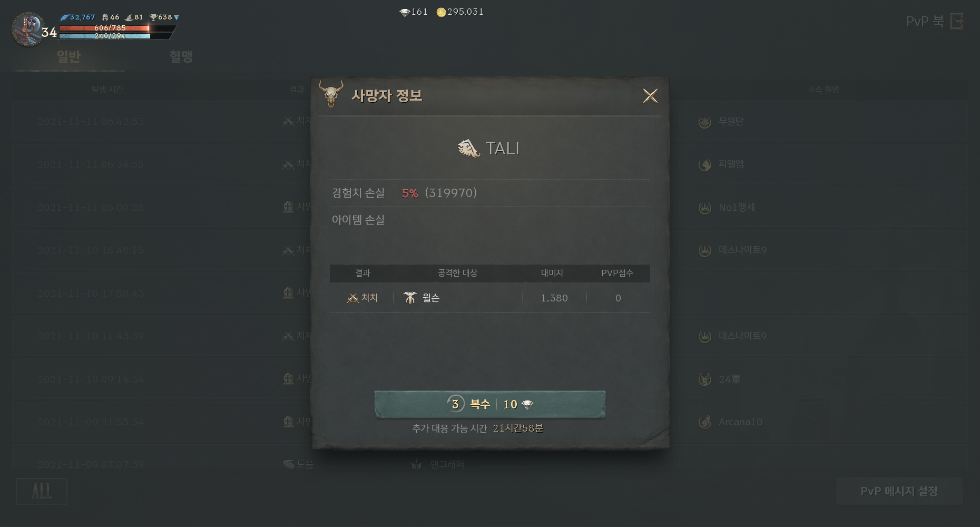The image size is (980, 527).
Task: Click the 복수 revenge button
Action: click(490, 404)
